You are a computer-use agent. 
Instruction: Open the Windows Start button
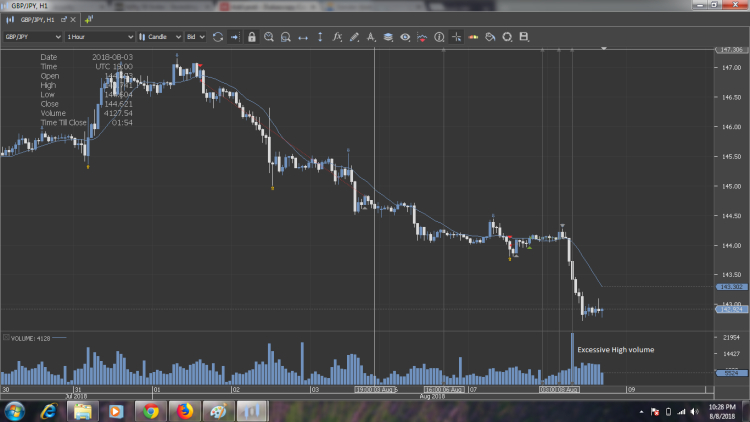click(14, 411)
